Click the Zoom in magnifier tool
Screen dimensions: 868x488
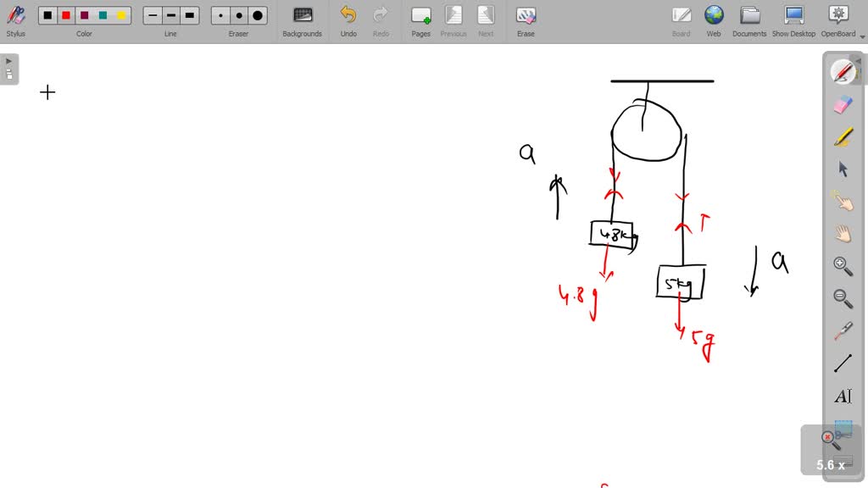843,266
